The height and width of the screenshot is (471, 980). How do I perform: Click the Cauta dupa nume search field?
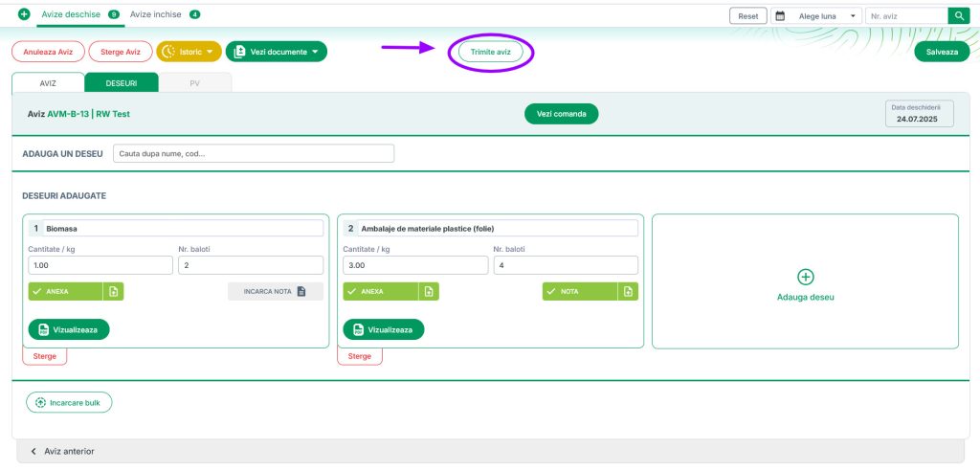click(253, 153)
